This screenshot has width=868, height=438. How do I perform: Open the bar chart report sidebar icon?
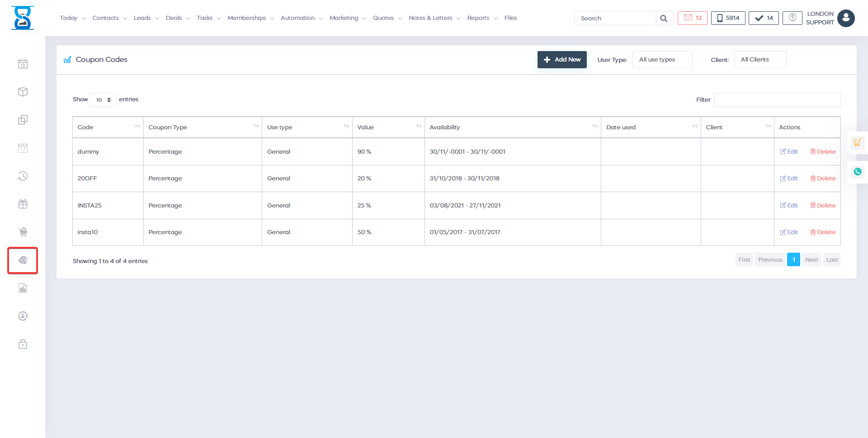click(x=23, y=288)
